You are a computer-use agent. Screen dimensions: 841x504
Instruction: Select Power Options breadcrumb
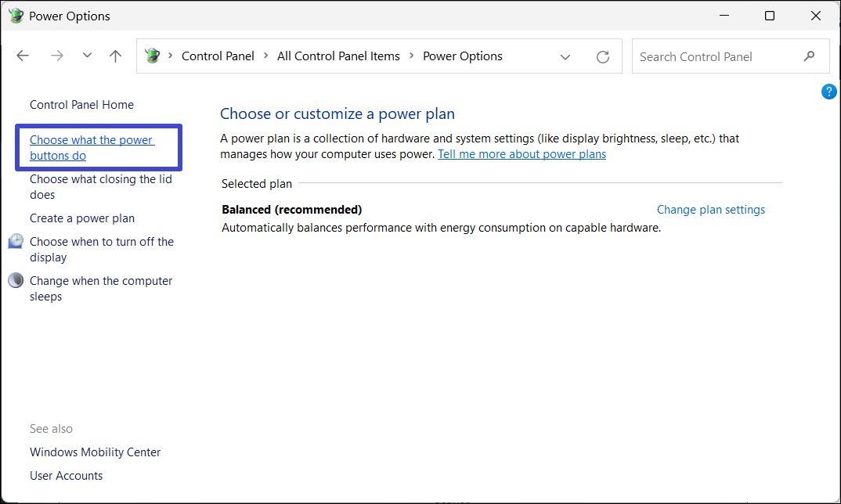463,56
